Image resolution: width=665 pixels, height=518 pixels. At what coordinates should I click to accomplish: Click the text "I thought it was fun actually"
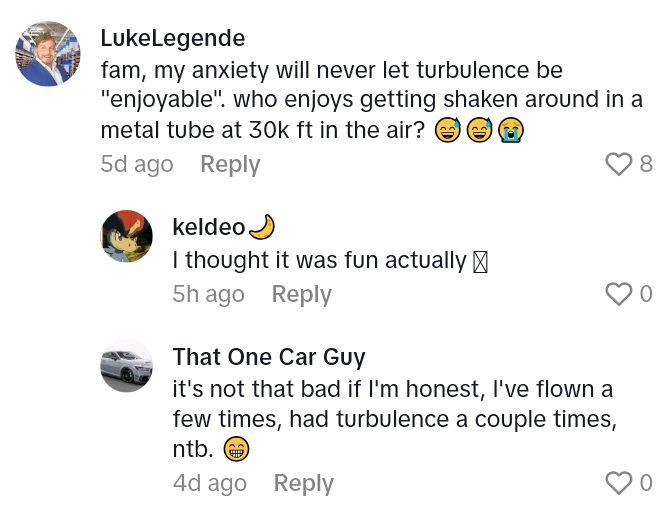[x=319, y=261]
